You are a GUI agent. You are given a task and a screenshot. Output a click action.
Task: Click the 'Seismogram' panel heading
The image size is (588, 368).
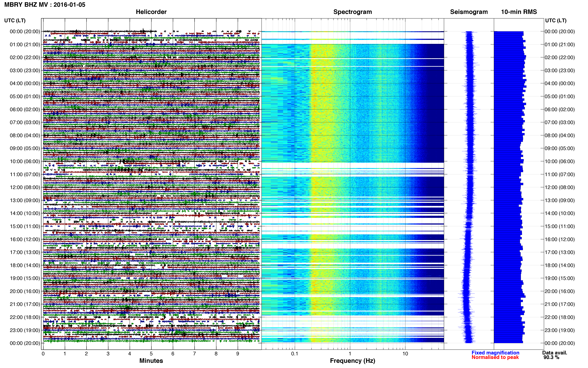(469, 12)
